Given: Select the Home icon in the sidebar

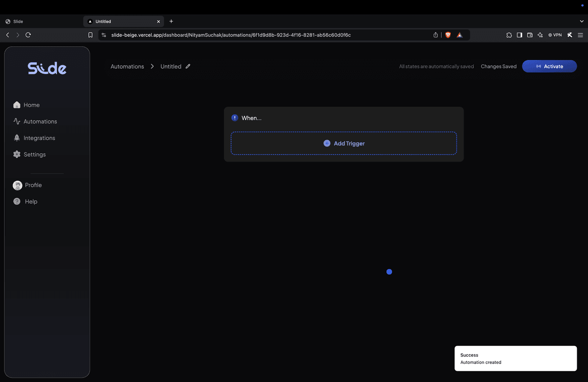Looking at the screenshot, I should point(16,105).
